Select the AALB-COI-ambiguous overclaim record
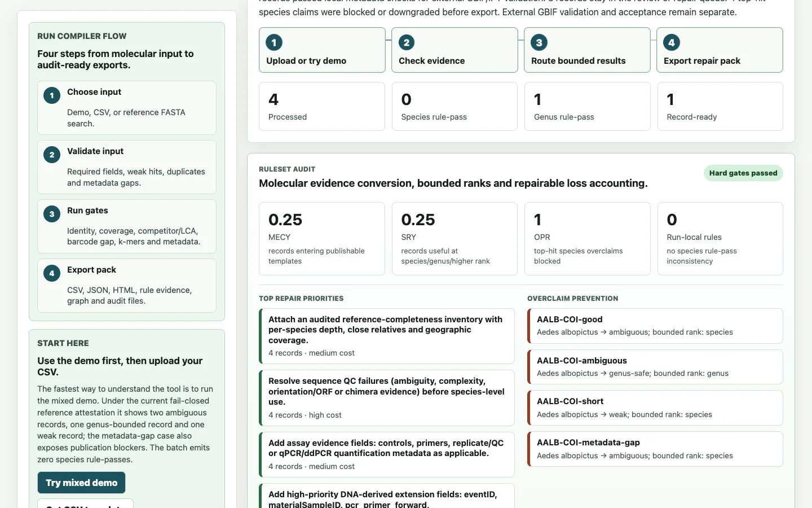This screenshot has width=812, height=508. [x=655, y=367]
